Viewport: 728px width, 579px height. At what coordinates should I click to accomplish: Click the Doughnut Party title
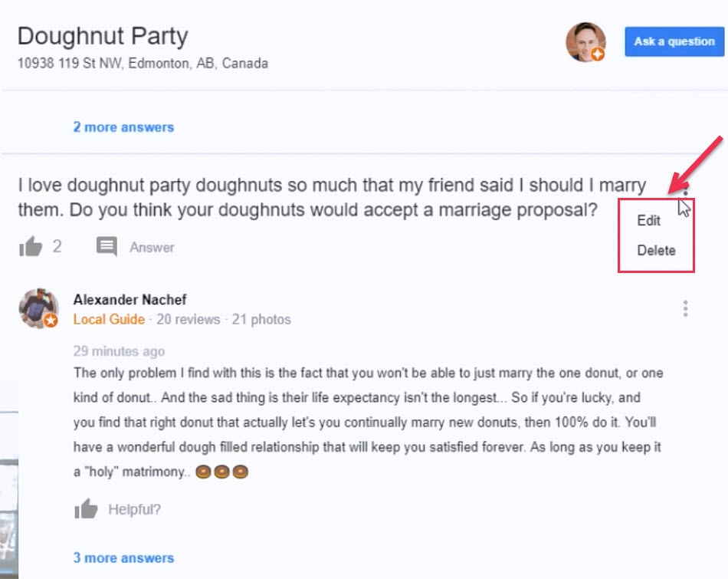pos(103,36)
